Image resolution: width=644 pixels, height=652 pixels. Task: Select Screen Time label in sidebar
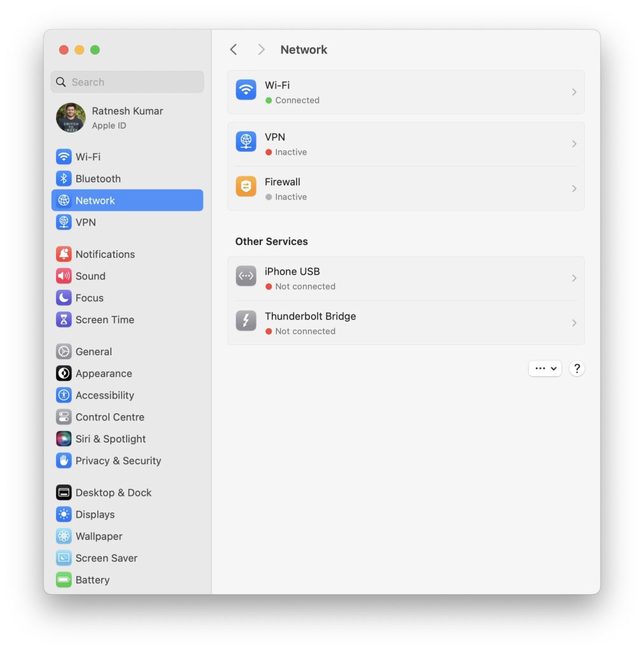tap(105, 320)
